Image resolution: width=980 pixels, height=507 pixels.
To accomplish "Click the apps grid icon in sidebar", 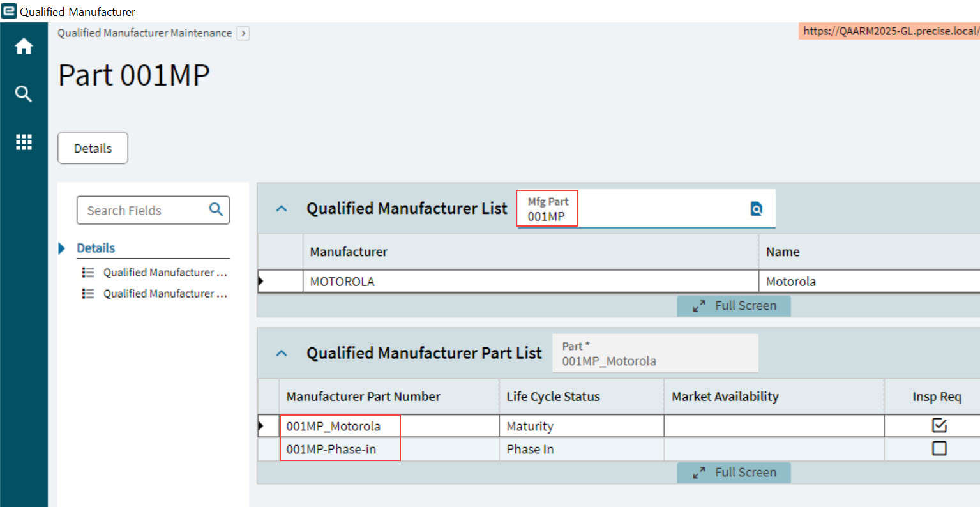I will 24,142.
